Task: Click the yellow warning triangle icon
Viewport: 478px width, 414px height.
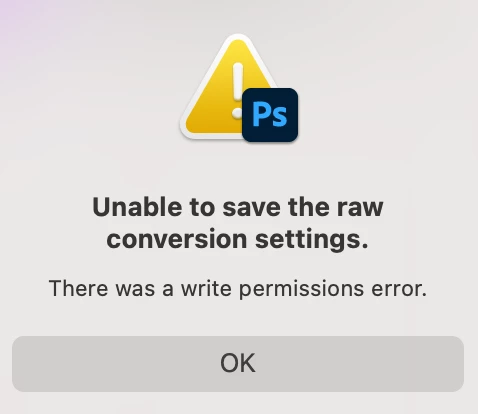Action: coord(230,87)
